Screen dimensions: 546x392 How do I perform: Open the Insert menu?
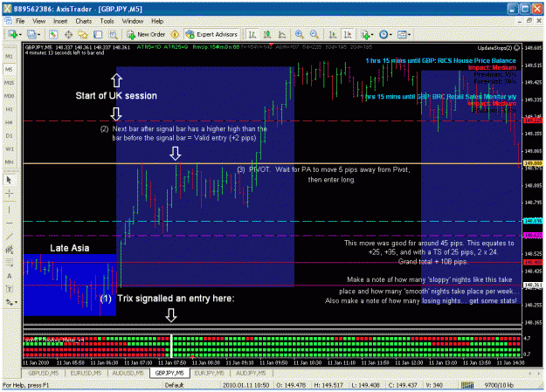tap(60, 21)
